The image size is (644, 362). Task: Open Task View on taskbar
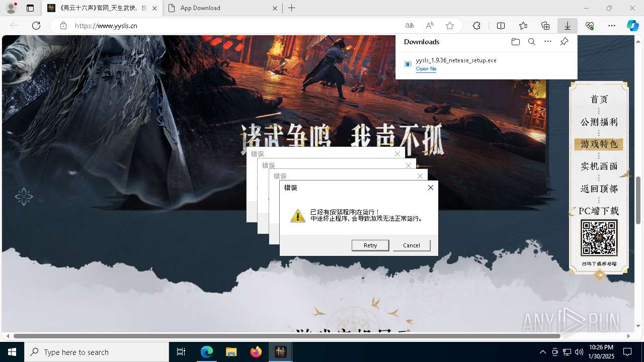[x=181, y=352]
